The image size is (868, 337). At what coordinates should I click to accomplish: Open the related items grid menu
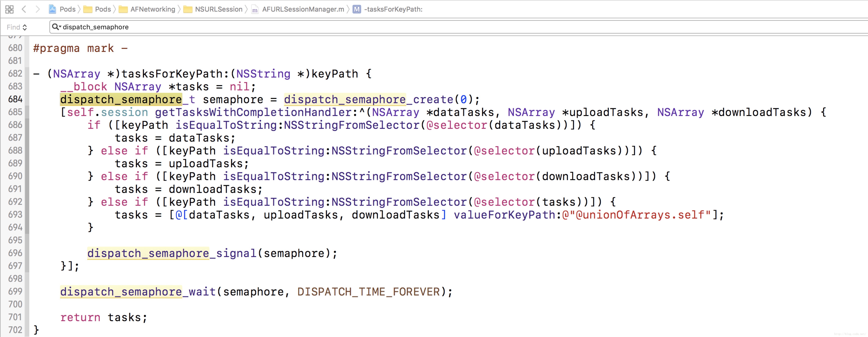9,9
